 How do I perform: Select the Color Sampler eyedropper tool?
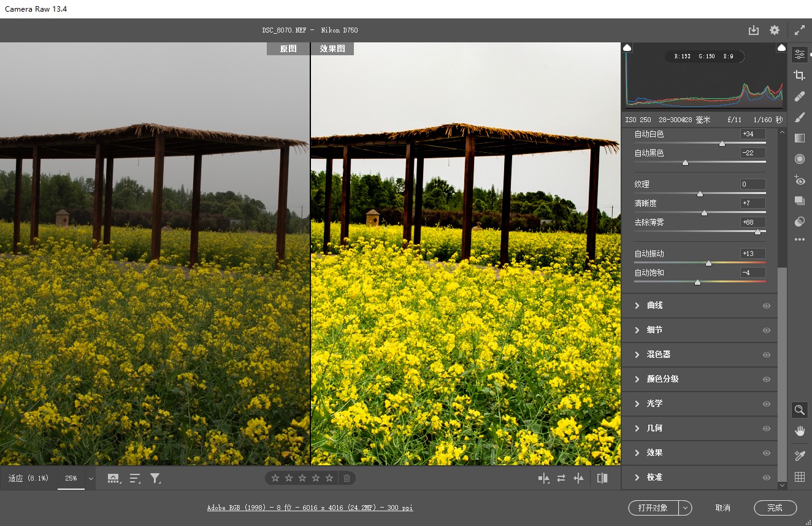tap(799, 455)
